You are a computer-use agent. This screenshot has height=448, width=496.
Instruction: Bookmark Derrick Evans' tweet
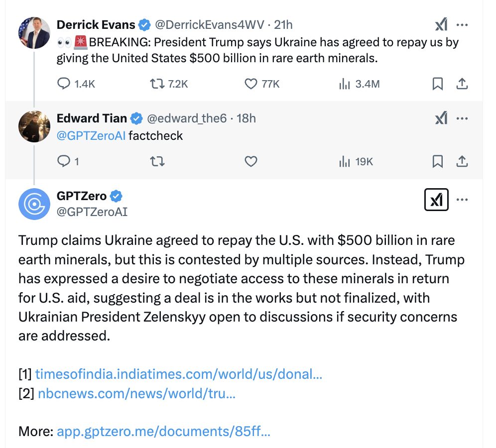[437, 84]
